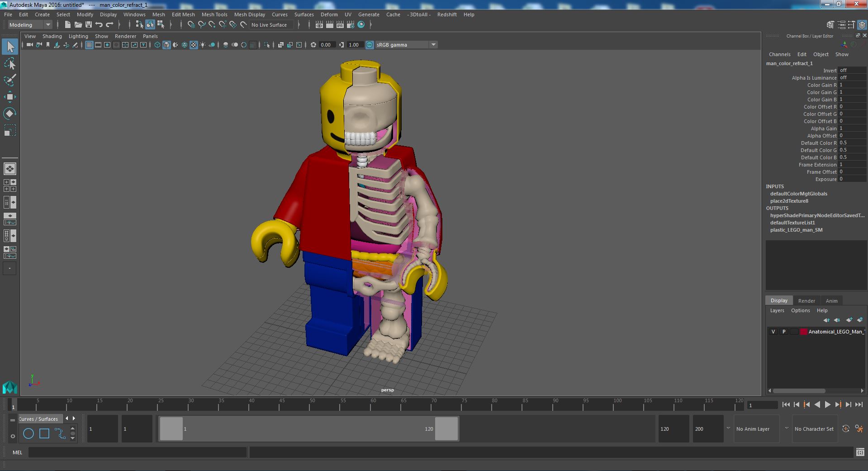The height and width of the screenshot is (471, 868).
Task: Toggle smooth shade all cube
Action: click(x=166, y=45)
